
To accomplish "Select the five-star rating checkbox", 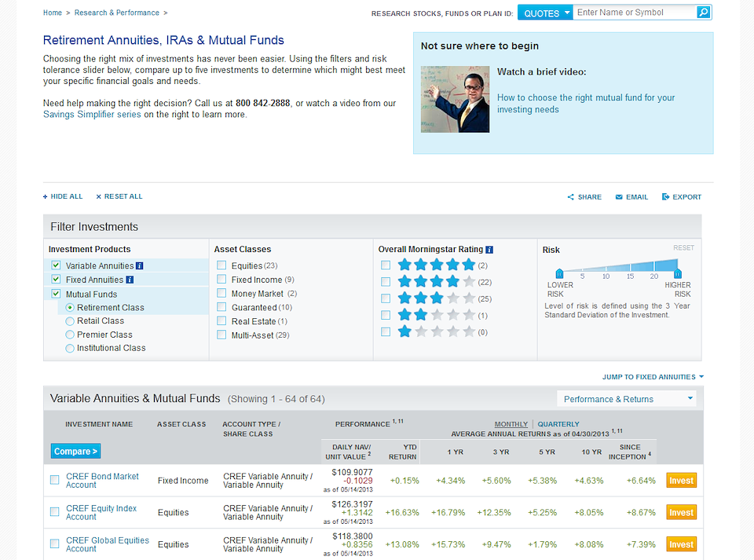I will pyautogui.click(x=386, y=265).
